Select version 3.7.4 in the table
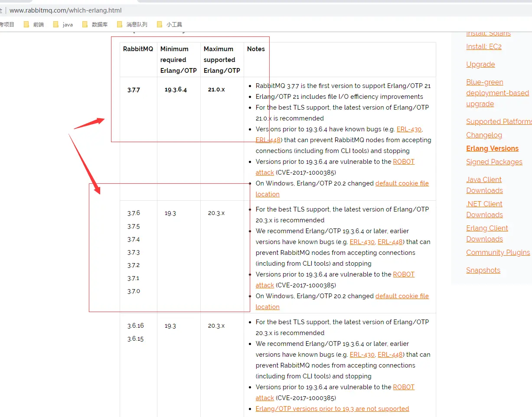This screenshot has height=417, width=532. [134, 239]
